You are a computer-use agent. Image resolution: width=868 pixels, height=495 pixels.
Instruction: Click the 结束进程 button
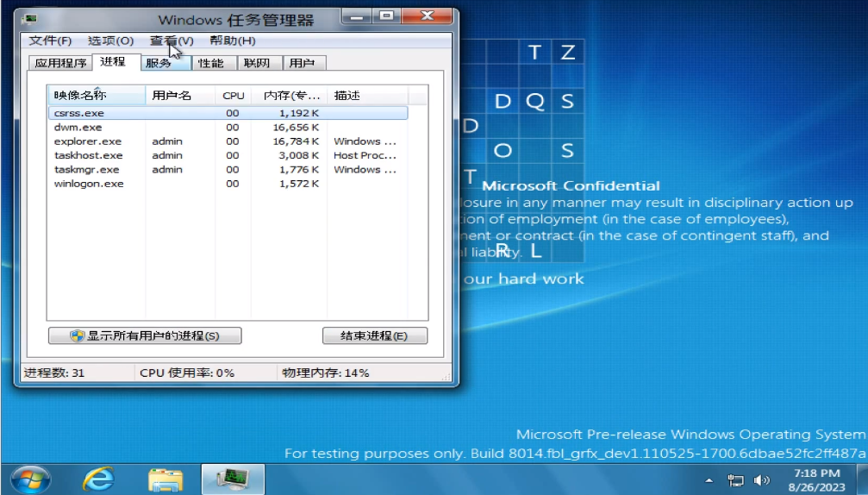pos(374,335)
